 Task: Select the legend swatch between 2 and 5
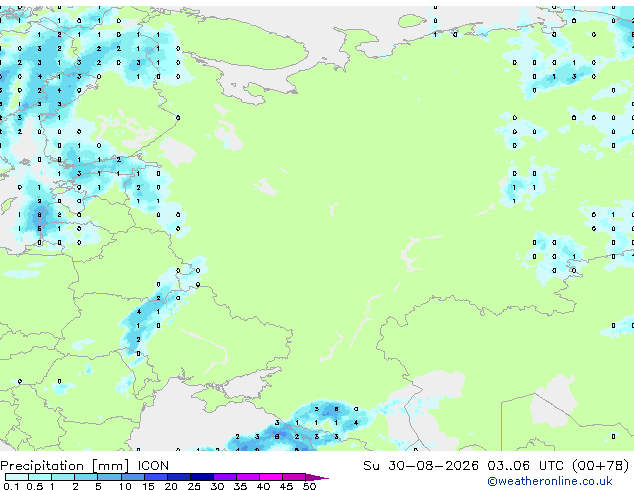[86, 477]
